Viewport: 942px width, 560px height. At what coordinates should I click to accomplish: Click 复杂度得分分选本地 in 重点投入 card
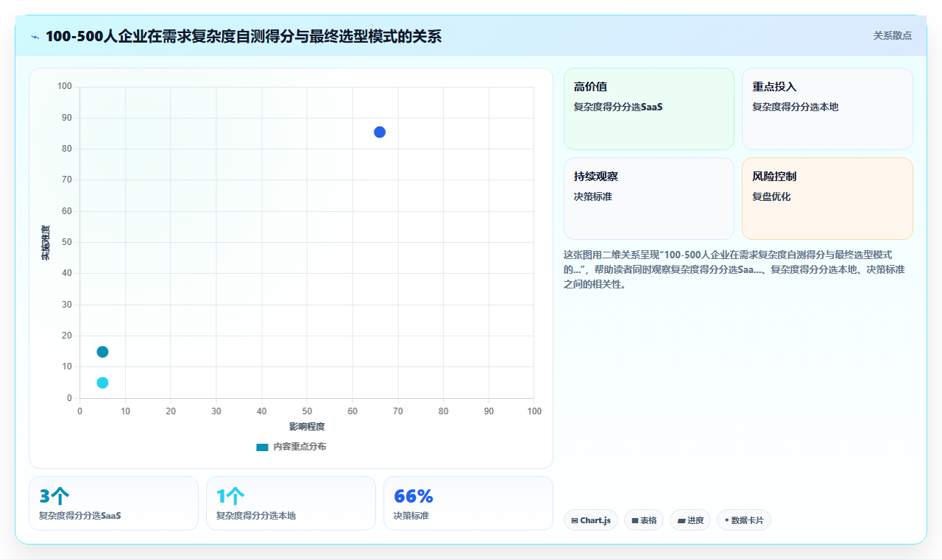[x=795, y=107]
